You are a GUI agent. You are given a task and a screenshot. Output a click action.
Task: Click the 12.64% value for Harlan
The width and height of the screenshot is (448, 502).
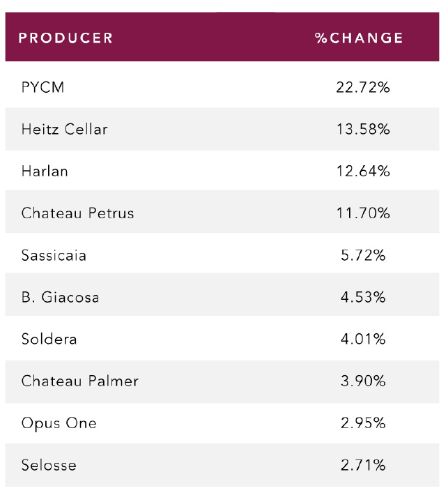point(363,172)
